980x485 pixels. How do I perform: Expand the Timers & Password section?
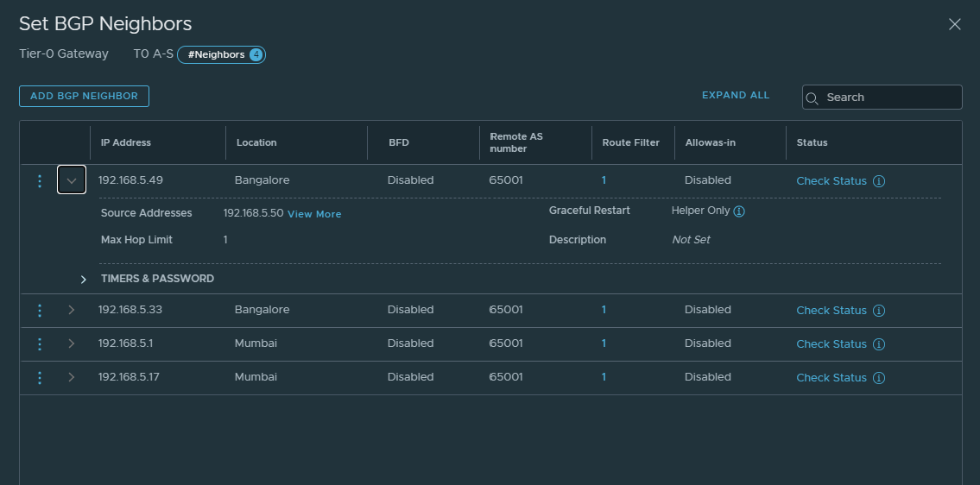84,280
